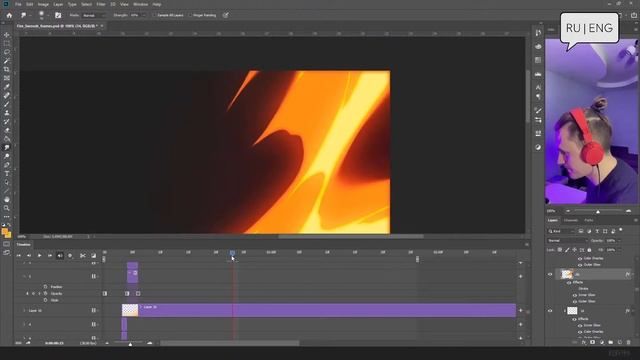The image size is (640, 360).
Task: Select the Eraser tool
Action: click(7, 130)
